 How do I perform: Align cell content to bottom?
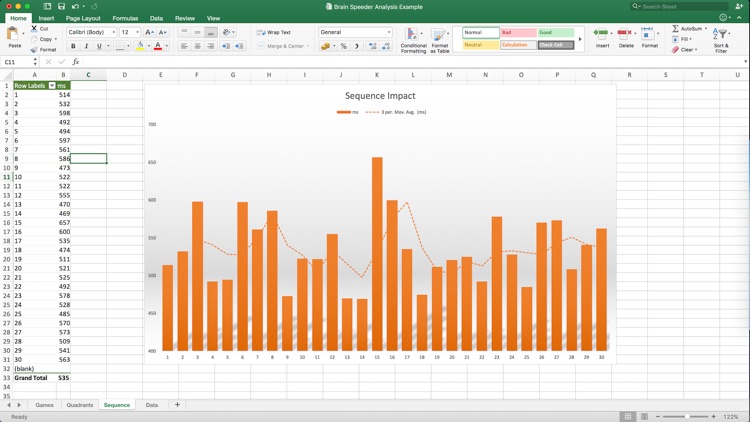coord(210,32)
